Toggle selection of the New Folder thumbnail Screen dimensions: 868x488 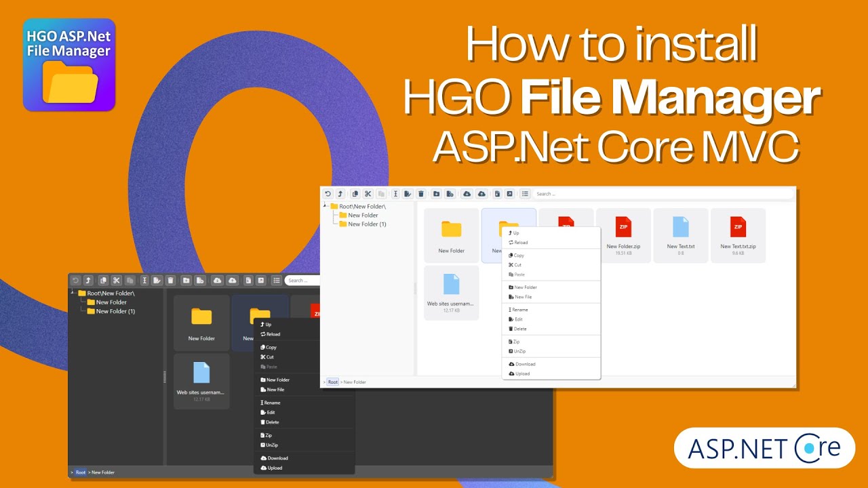451,234
